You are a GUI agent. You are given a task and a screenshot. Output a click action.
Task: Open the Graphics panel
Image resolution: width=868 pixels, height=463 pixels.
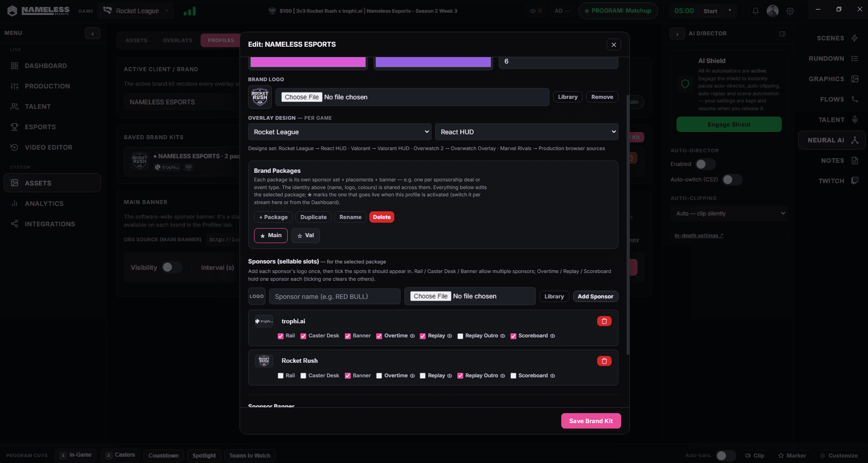click(834, 79)
